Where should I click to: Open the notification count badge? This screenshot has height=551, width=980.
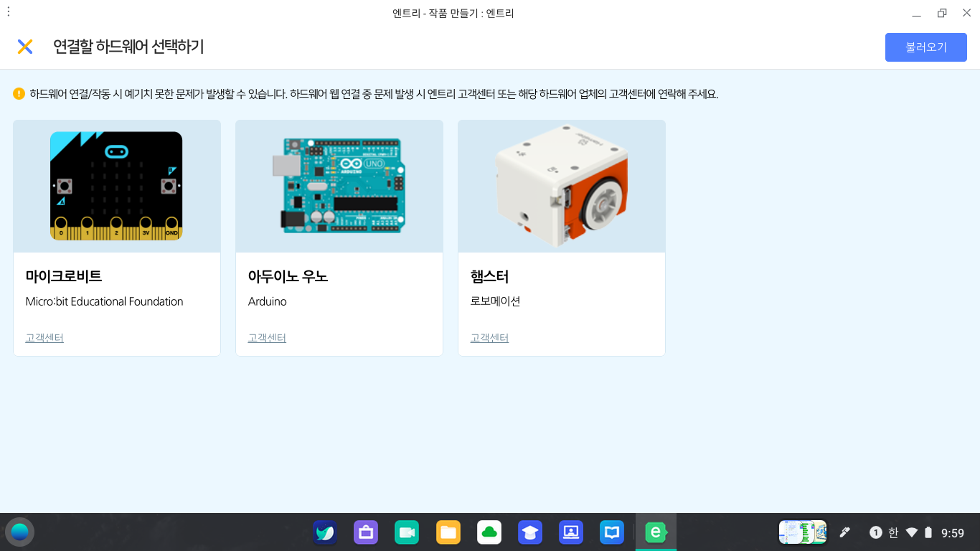click(x=876, y=532)
